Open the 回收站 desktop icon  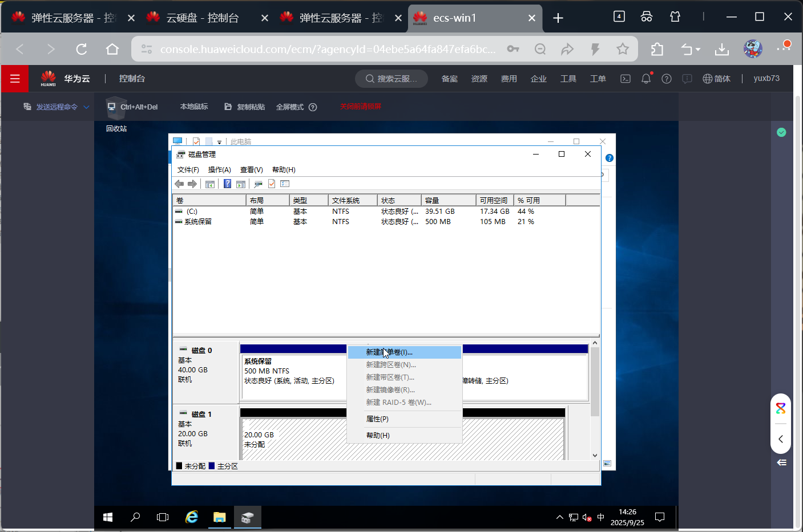116,115
